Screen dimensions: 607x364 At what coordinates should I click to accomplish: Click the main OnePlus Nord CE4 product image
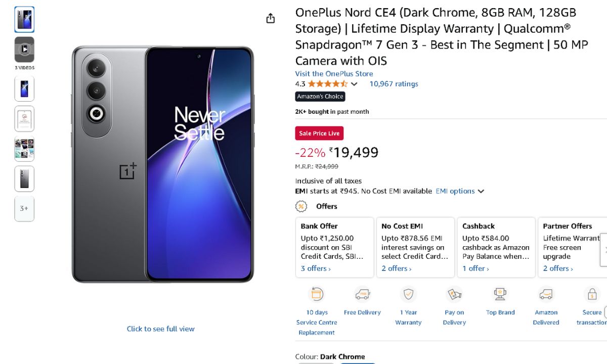(x=162, y=164)
